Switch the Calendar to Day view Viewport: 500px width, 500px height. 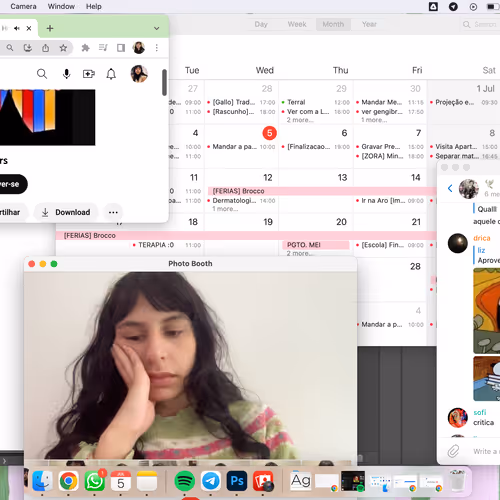[261, 24]
